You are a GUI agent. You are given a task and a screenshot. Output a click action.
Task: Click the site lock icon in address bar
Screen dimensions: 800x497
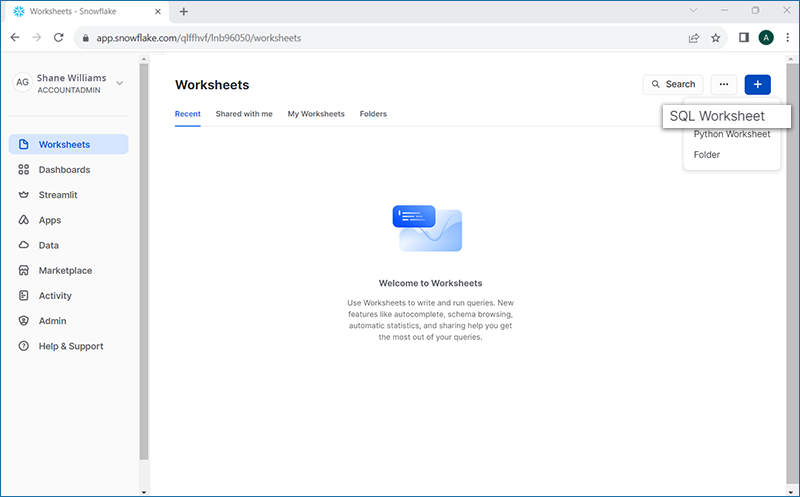pyautogui.click(x=86, y=38)
